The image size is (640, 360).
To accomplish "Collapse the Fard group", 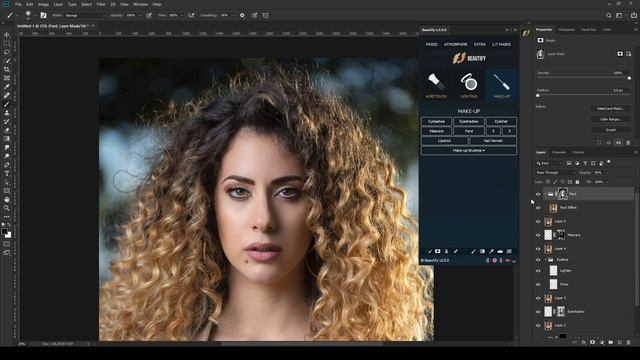I will click(545, 194).
